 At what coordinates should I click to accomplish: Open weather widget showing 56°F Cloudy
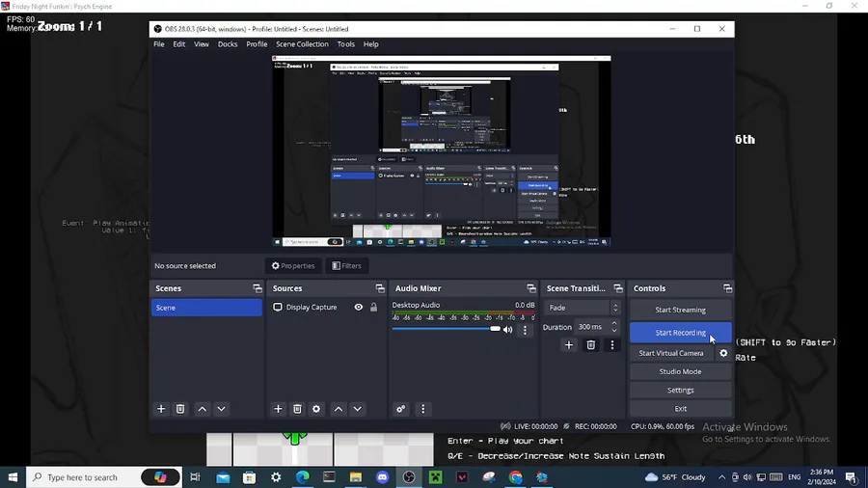(675, 477)
